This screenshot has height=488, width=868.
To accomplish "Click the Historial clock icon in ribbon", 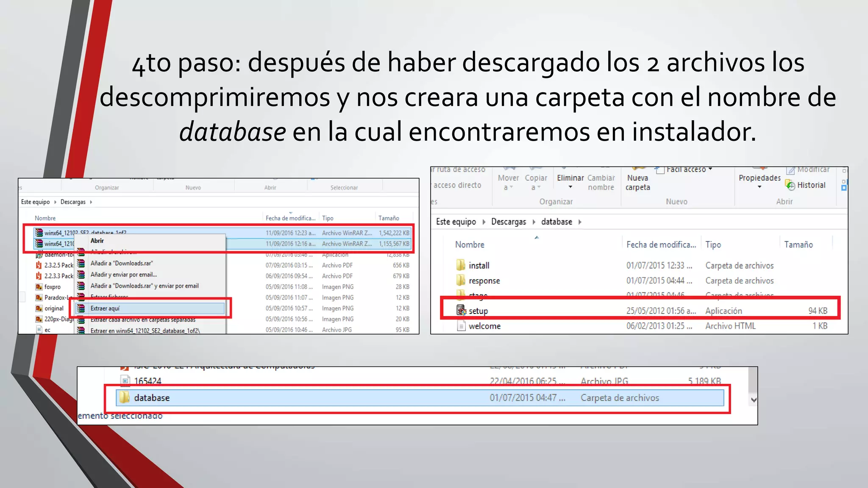I will [x=790, y=185].
